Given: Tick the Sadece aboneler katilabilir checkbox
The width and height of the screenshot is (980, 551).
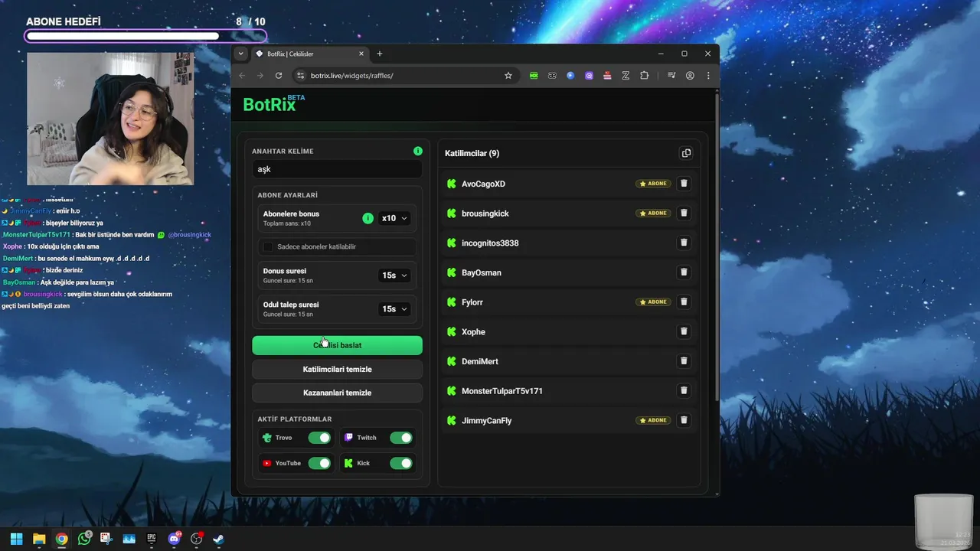Looking at the screenshot, I should coord(268,246).
